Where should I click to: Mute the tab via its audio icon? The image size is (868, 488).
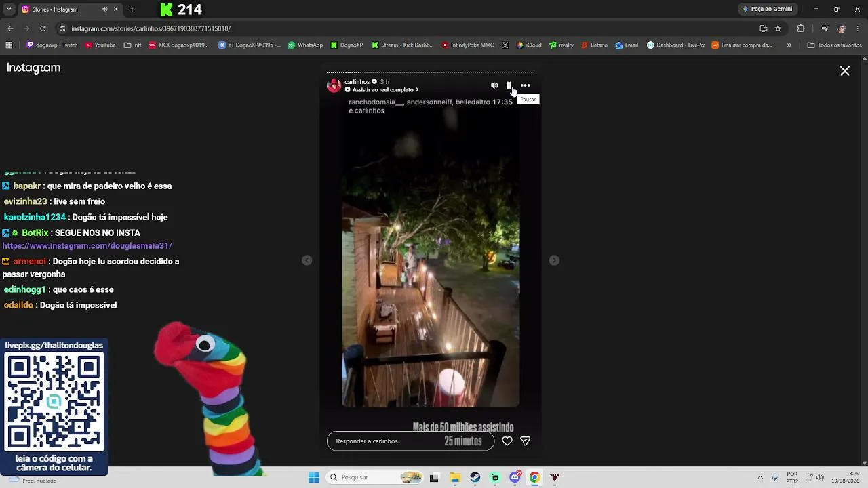click(x=104, y=9)
